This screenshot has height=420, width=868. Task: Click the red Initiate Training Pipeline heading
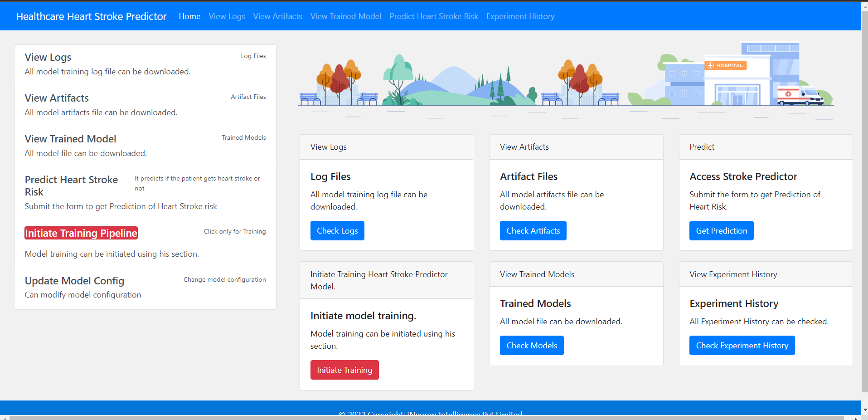(x=81, y=233)
